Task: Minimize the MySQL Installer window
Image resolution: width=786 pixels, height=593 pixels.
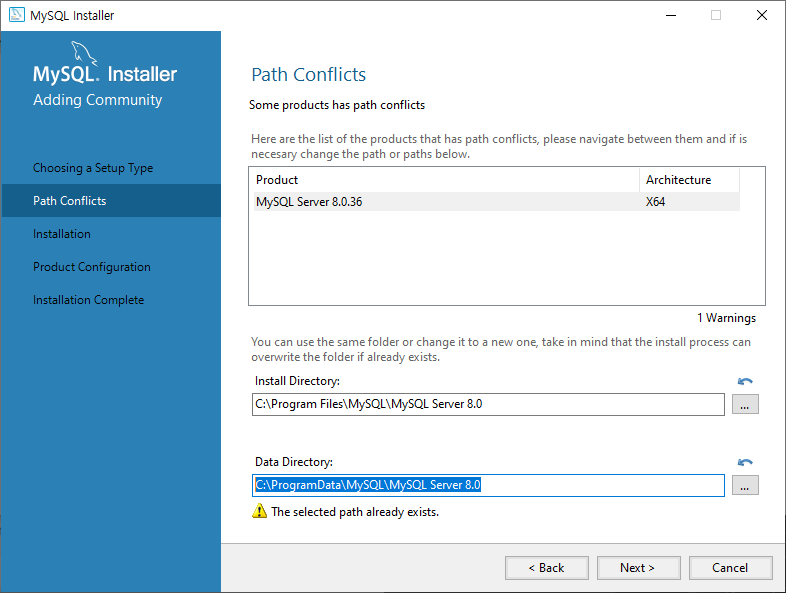Action: coord(671,16)
